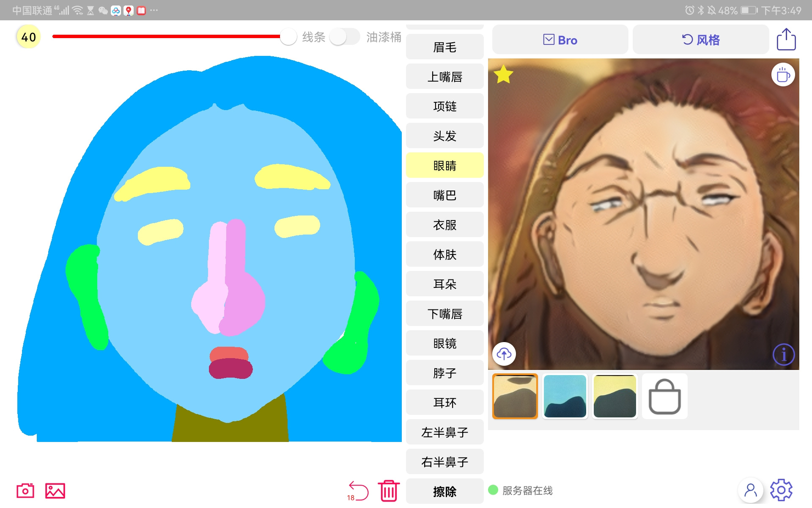Viewport: 812px width, 508px height.
Task: Open the Bro model dropdown
Action: (x=560, y=40)
